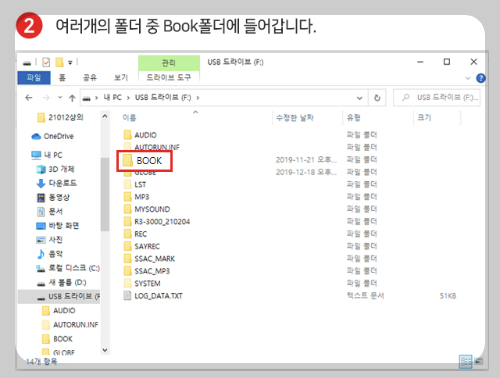Click the help question mark icon

click(x=481, y=78)
